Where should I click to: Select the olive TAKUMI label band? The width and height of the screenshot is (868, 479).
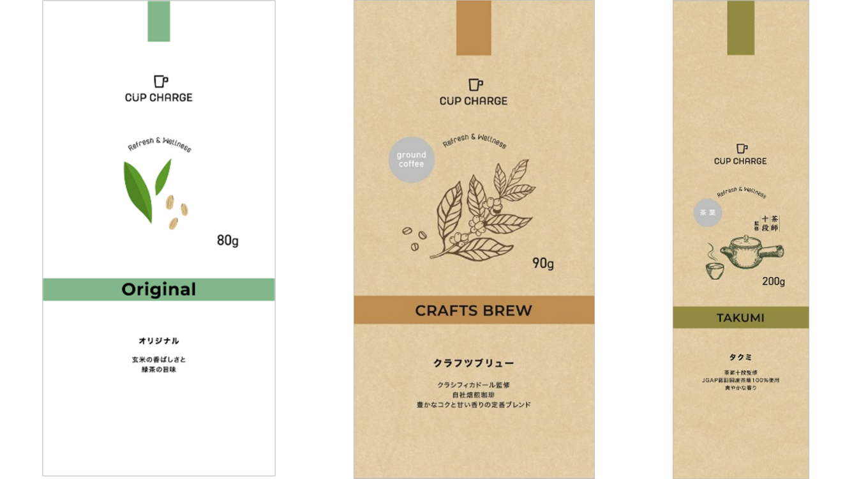(x=741, y=317)
